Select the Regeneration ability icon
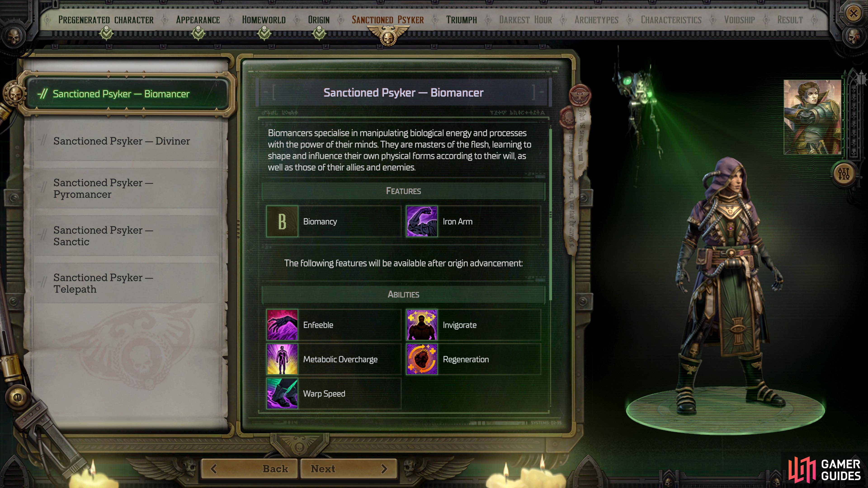 [422, 359]
